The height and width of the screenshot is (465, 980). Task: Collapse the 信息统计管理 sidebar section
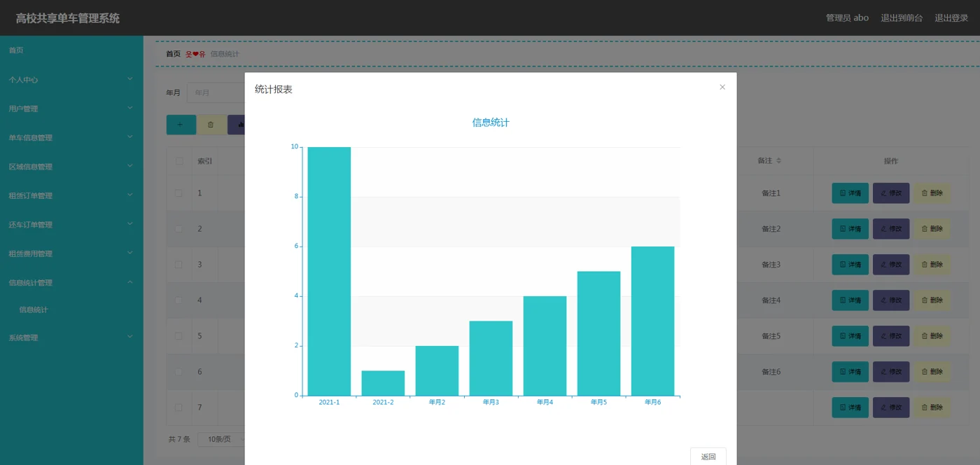71,283
